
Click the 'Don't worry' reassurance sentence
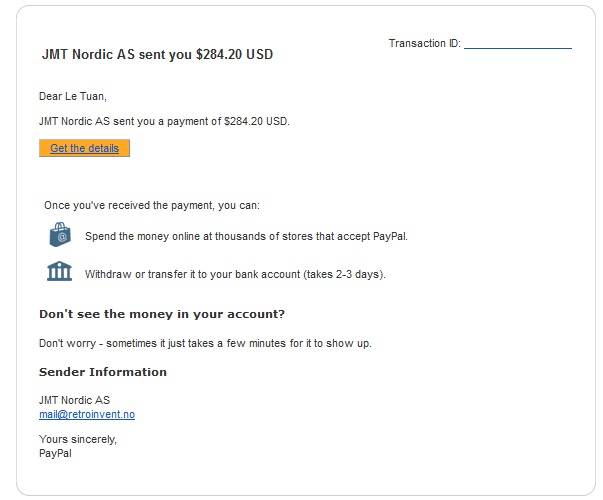[204, 343]
